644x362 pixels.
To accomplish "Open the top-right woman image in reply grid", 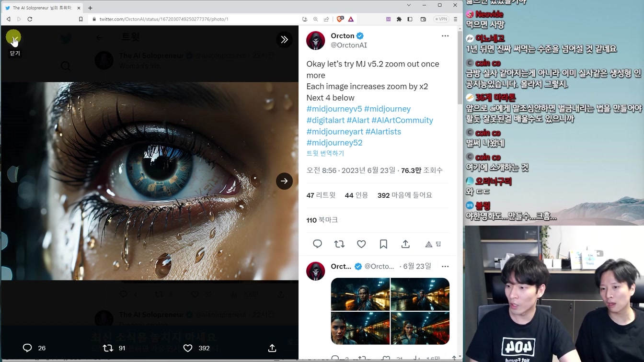I will point(420,294).
